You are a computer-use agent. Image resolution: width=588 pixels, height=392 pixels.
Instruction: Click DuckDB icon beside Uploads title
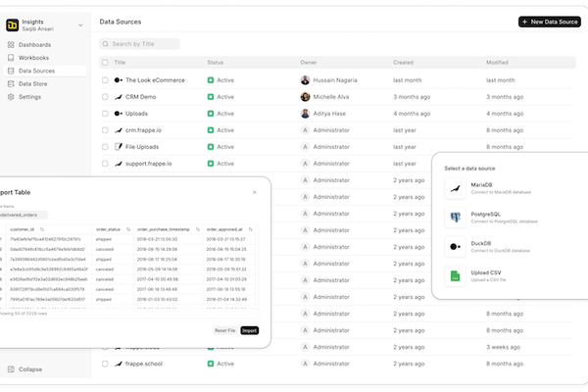tap(119, 114)
